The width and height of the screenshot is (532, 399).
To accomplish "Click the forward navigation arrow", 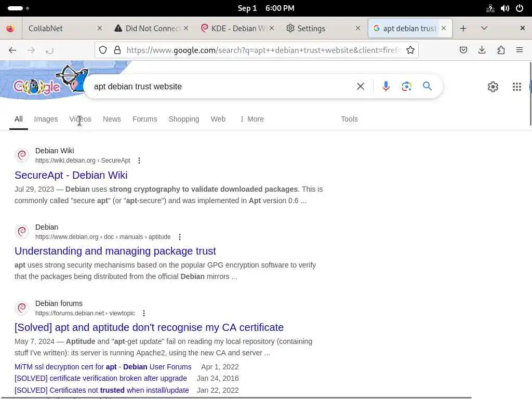I will point(31,50).
